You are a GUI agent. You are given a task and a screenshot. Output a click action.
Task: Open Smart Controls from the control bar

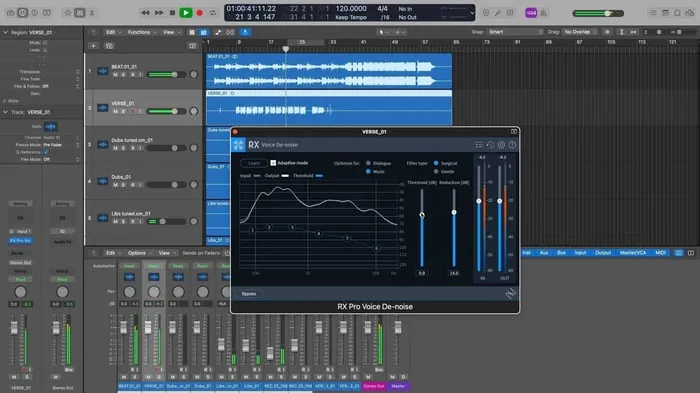pos(68,13)
